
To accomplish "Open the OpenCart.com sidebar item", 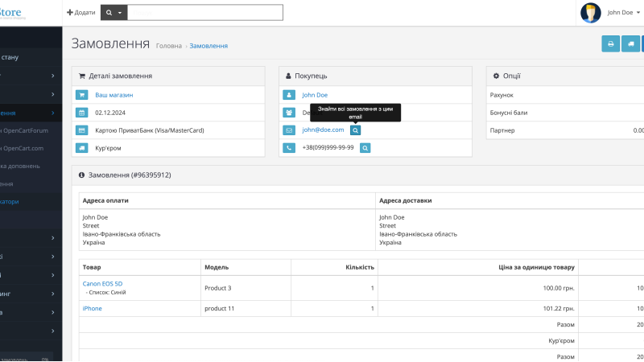I will pos(31,148).
